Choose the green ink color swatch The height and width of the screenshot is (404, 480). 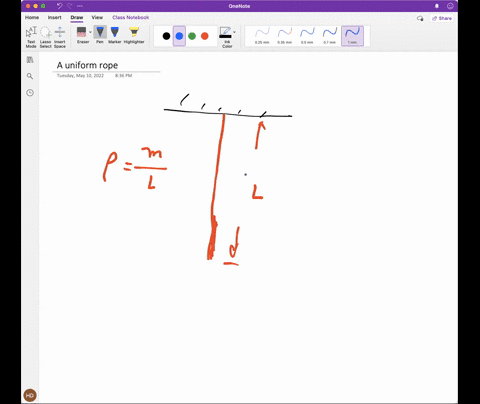192,36
